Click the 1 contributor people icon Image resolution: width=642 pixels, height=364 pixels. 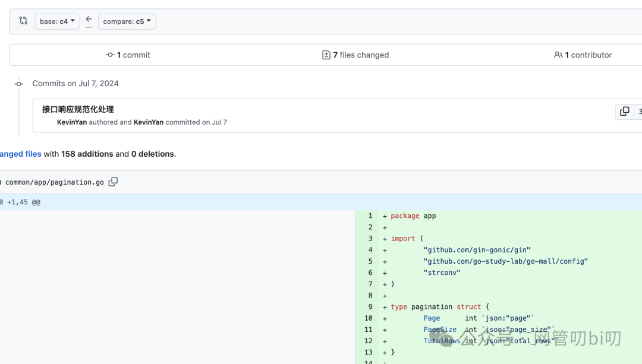click(558, 55)
